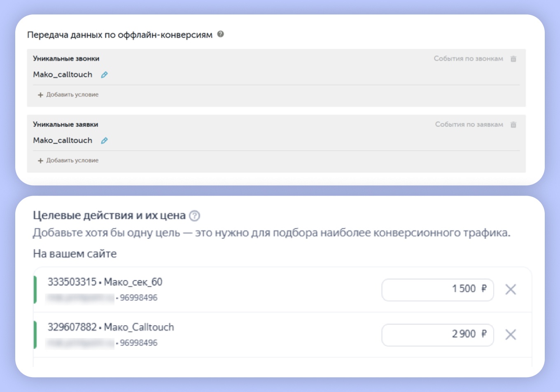The width and height of the screenshot is (560, 392).
Task: Delete the unique requests event block
Action: pyautogui.click(x=513, y=125)
